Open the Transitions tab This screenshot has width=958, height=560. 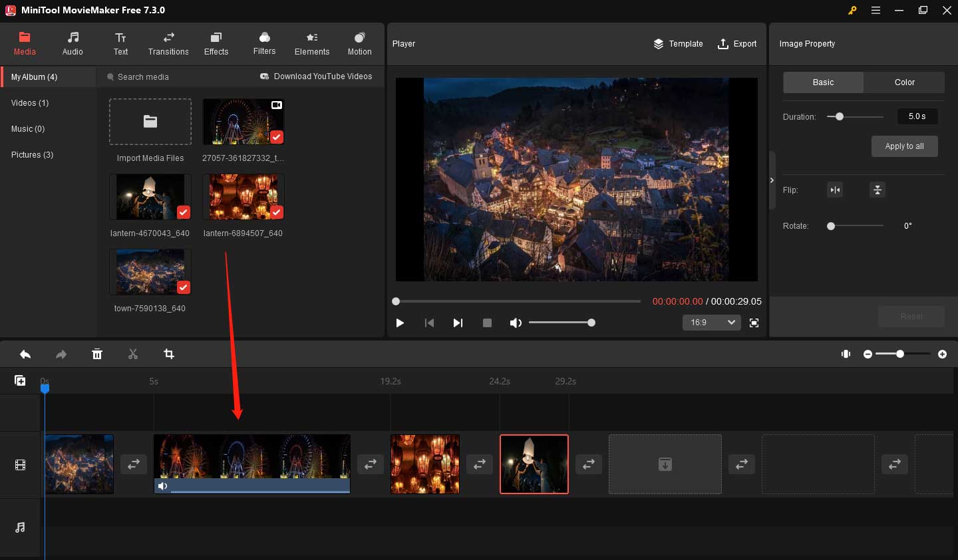click(x=168, y=44)
